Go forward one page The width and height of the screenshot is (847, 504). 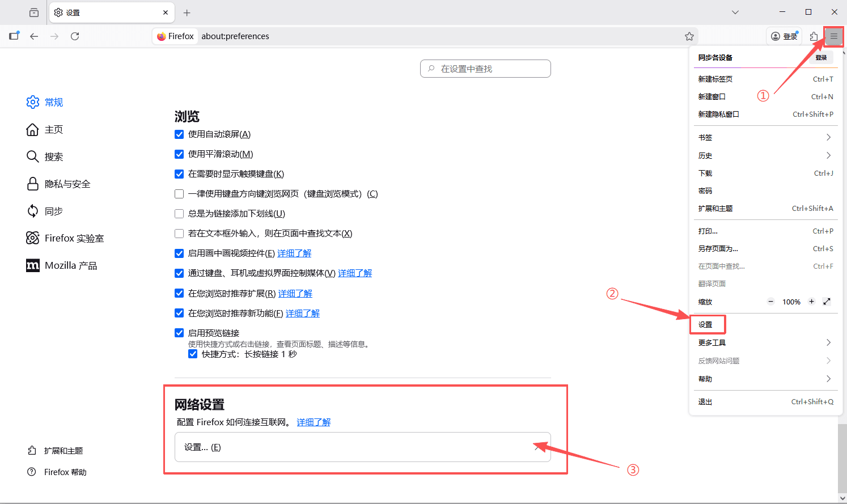54,36
